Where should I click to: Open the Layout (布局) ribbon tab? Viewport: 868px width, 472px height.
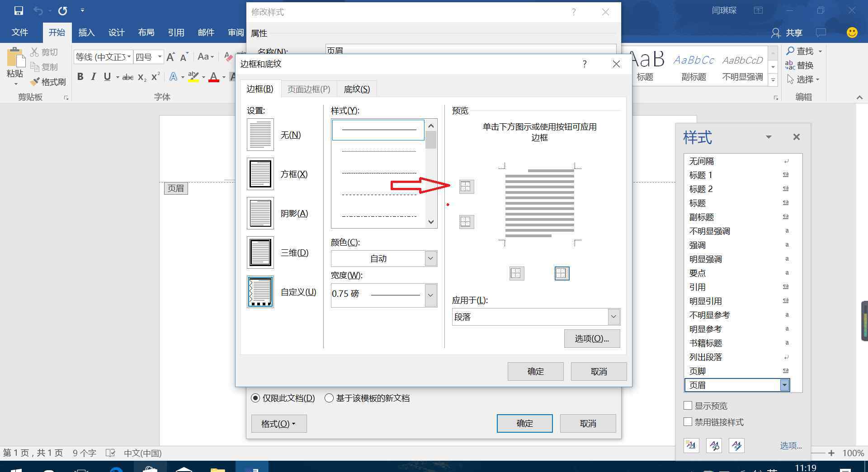(146, 33)
